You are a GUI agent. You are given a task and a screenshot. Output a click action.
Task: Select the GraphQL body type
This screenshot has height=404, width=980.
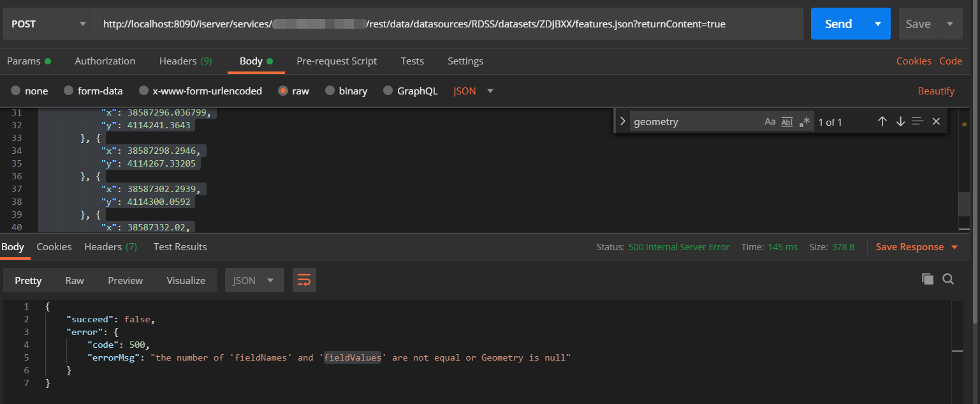point(411,91)
